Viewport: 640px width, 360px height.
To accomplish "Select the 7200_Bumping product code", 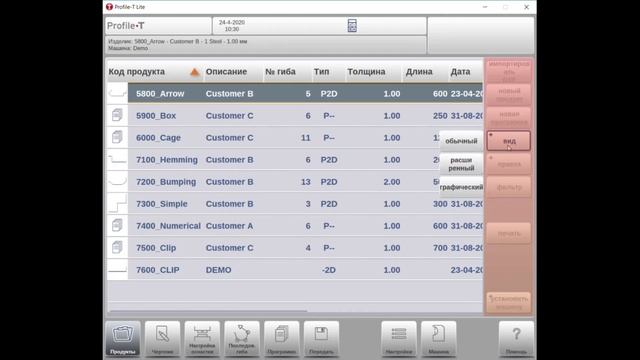I will pyautogui.click(x=166, y=182).
